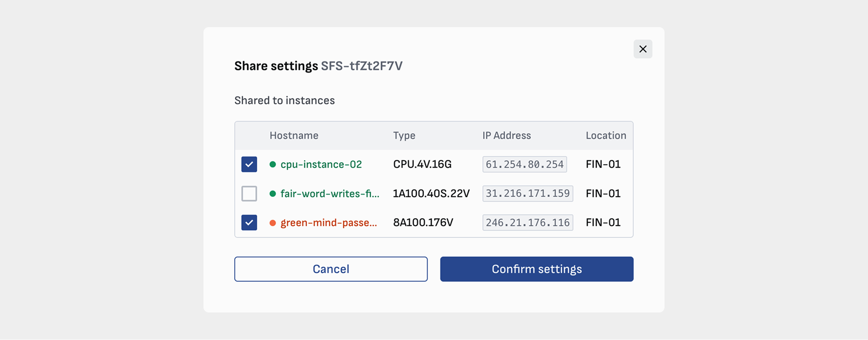This screenshot has width=868, height=340.
Task: Click orange status dot beside green-mind-passe...
Action: [273, 223]
